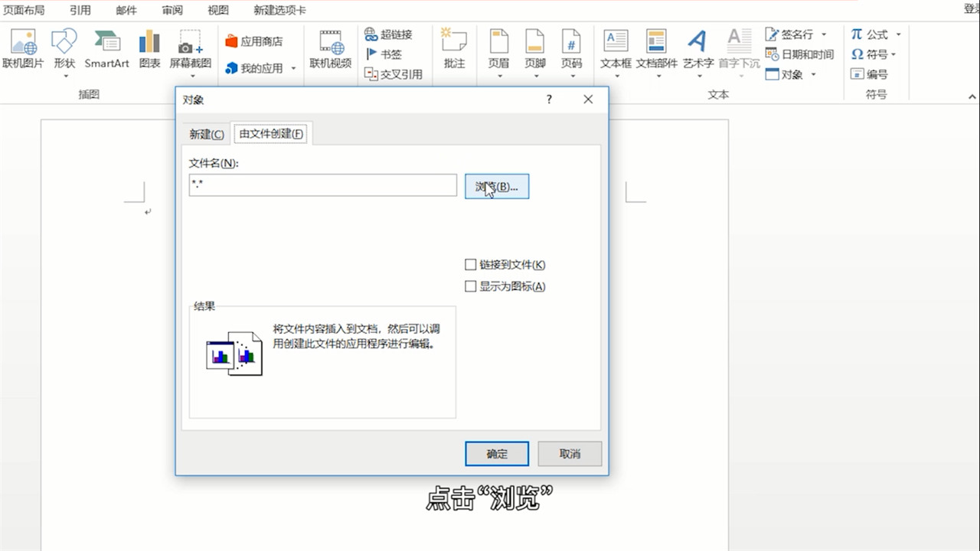Enable the Link to file (链接到文件) checkbox
The height and width of the screenshot is (551, 980).
[x=470, y=265]
